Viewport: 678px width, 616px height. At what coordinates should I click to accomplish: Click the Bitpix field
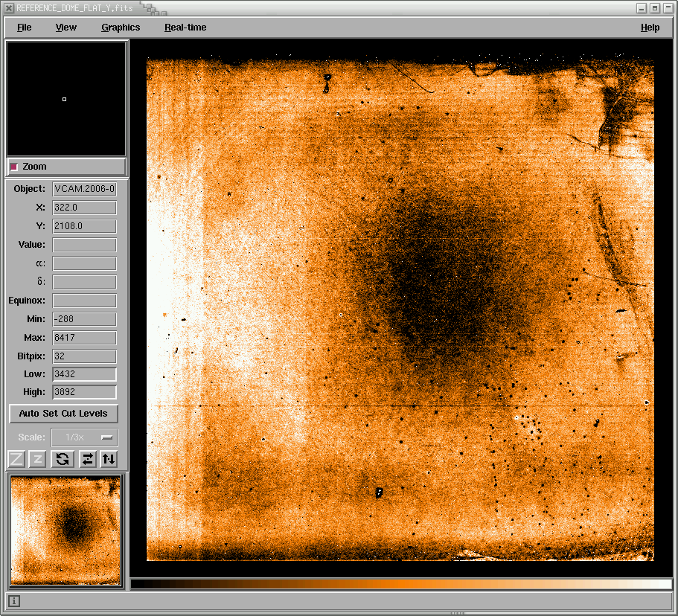coord(84,356)
